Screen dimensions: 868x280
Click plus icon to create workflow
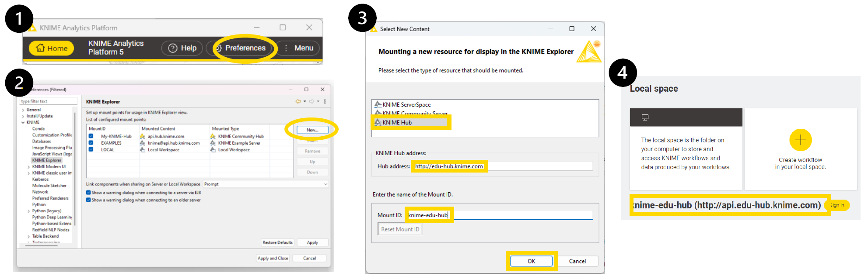click(800, 140)
